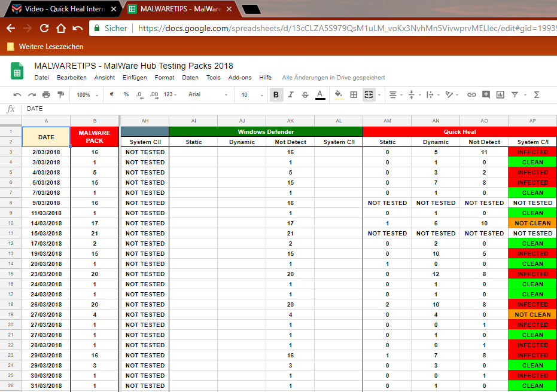The height and width of the screenshot is (392, 557).
Task: Toggle bold formatting
Action: click(x=276, y=94)
